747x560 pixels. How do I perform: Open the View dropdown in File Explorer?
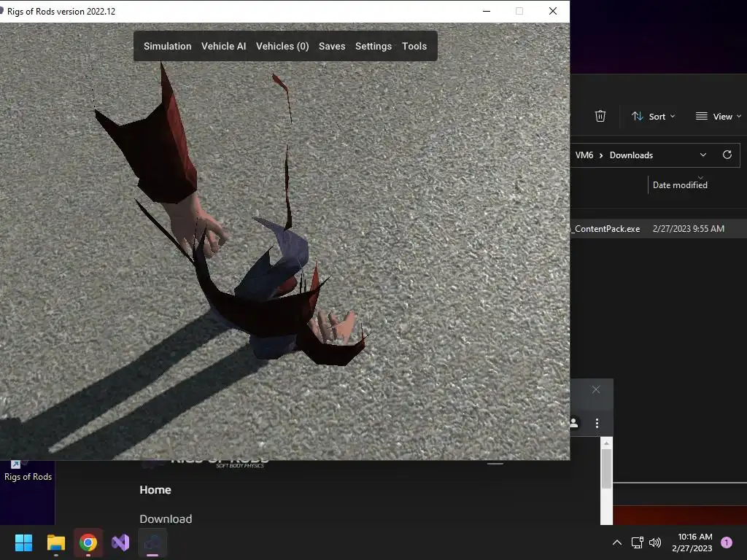pos(719,116)
